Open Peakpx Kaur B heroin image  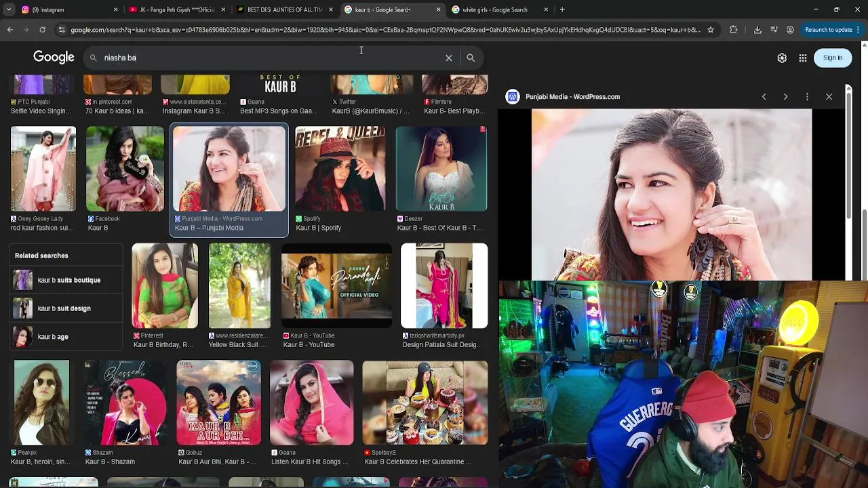pyautogui.click(x=41, y=403)
